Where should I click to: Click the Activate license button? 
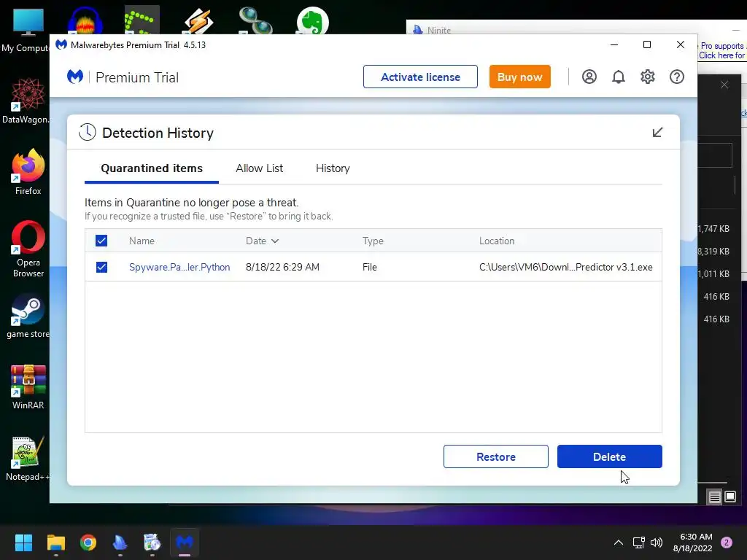420,77
